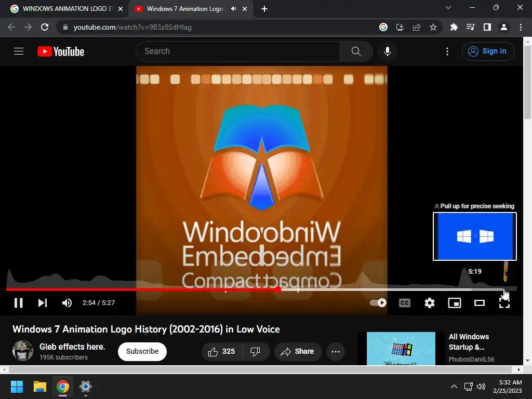Toggle closed captions CC button
Viewport: 532px width, 399px height.
(404, 303)
